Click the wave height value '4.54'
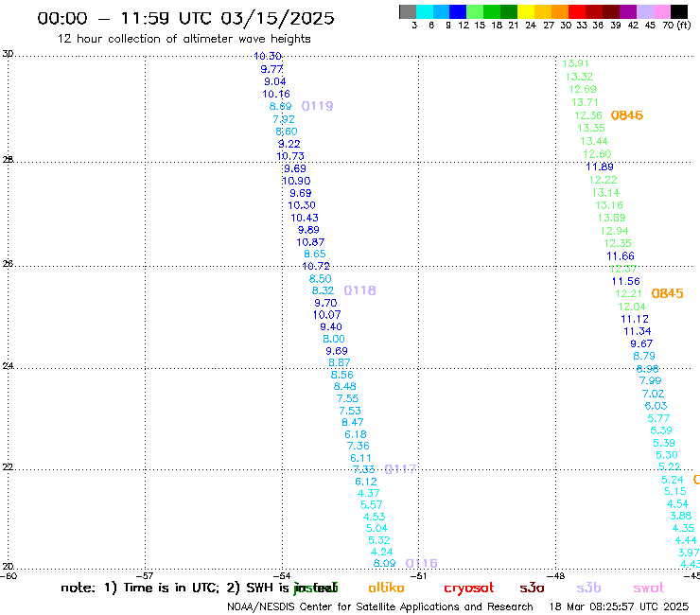 coord(677,503)
